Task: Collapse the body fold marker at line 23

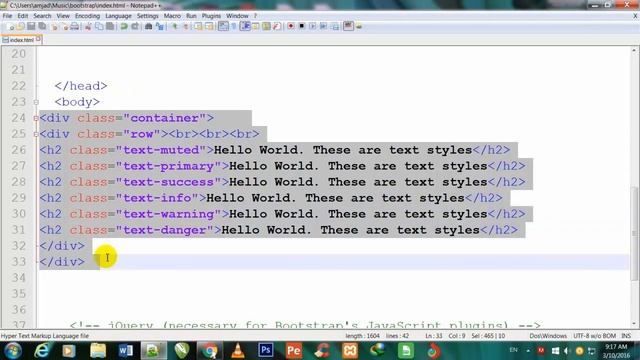Action: 36,102
